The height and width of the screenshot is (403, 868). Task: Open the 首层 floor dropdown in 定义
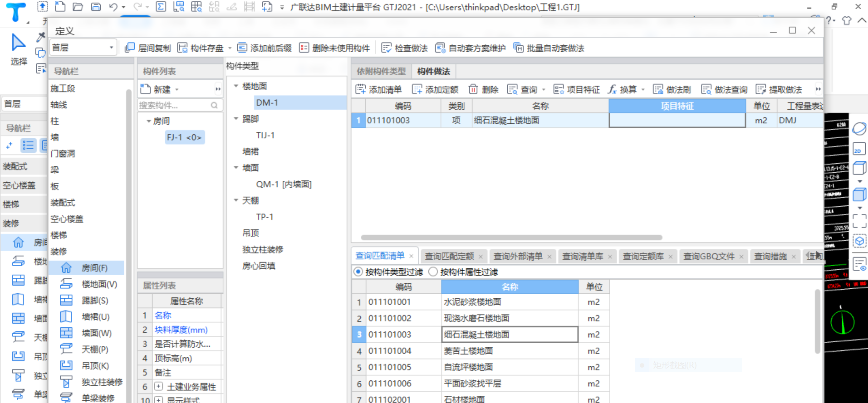(x=83, y=48)
